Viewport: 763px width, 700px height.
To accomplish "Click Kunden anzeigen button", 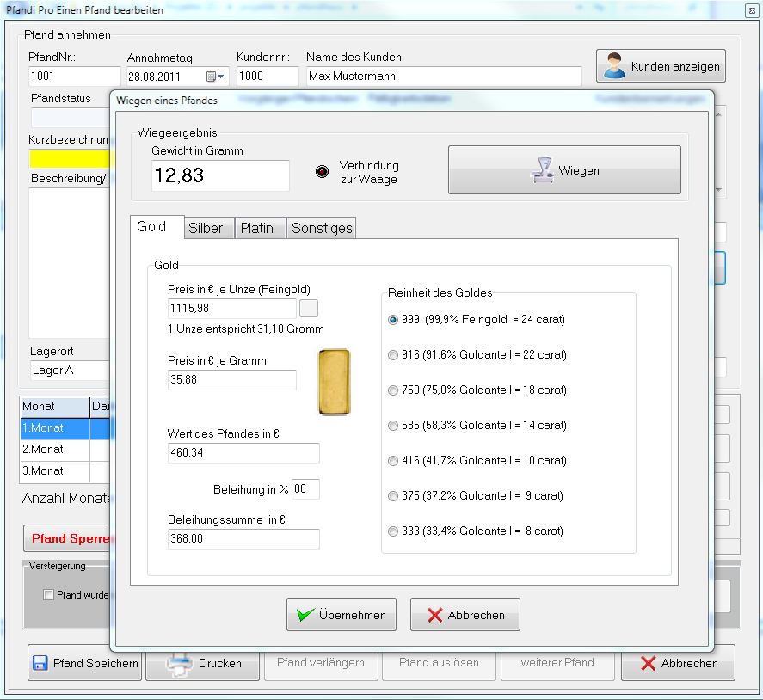I will tap(661, 66).
